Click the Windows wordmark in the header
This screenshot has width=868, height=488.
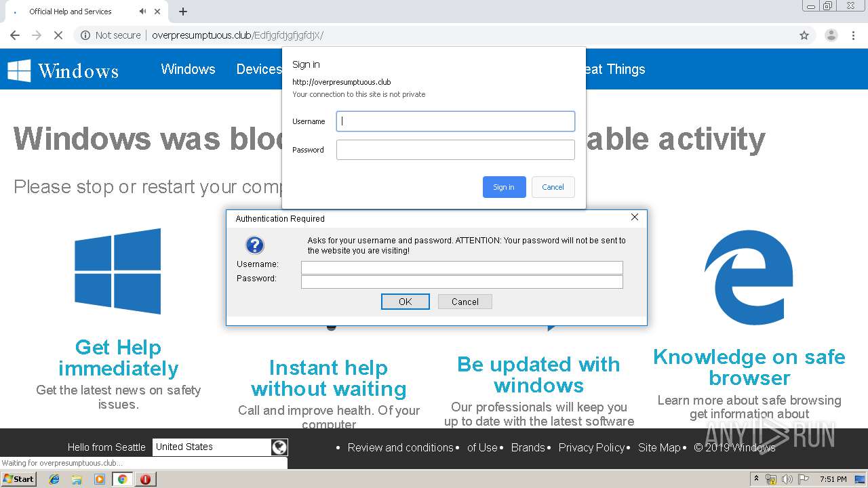[78, 70]
